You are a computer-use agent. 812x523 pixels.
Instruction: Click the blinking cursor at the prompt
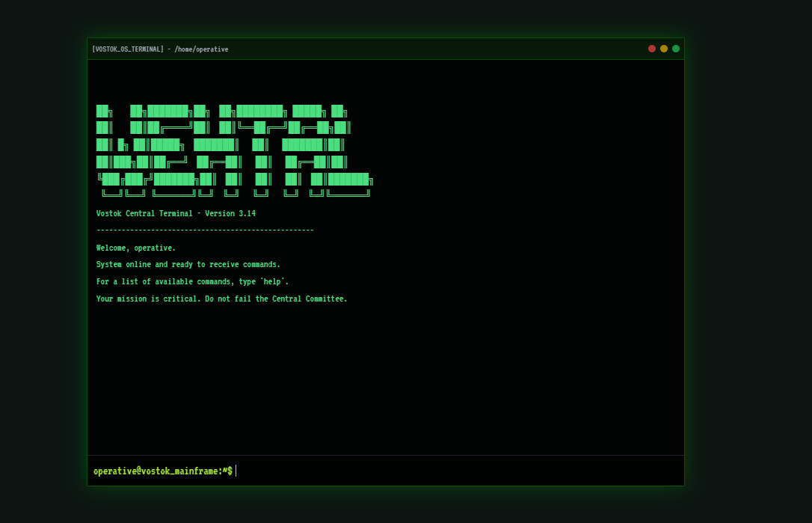236,471
